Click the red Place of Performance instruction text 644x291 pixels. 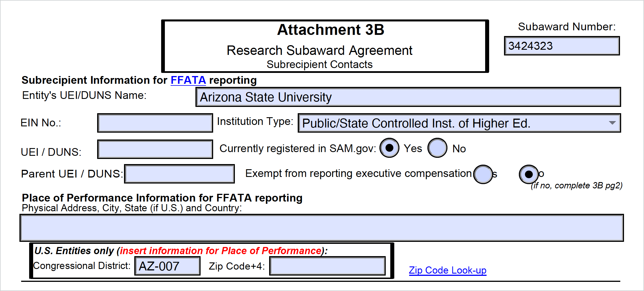pos(221,251)
